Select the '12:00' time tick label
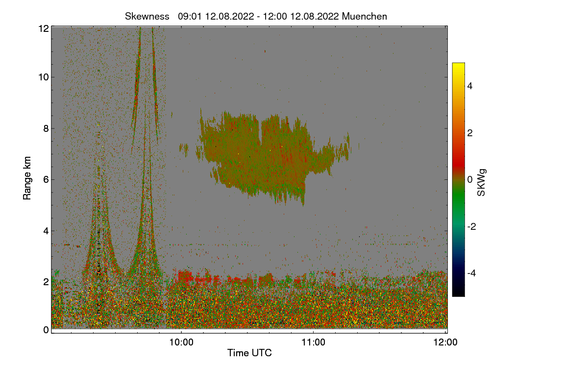 click(x=446, y=343)
